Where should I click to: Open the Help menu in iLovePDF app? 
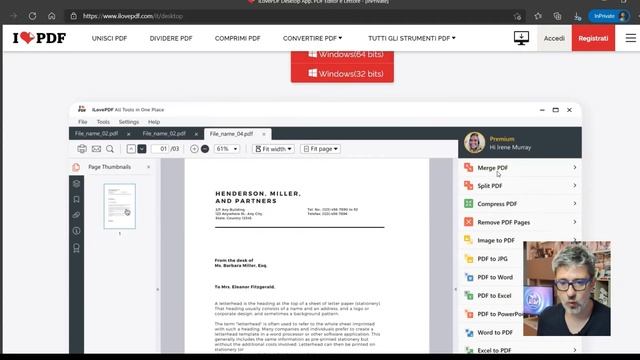click(154, 122)
